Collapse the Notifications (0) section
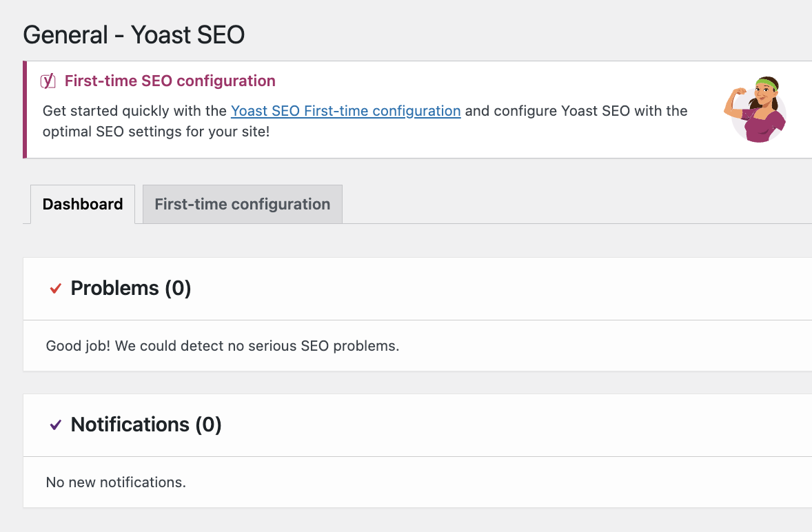The image size is (812, 532). coord(145,425)
